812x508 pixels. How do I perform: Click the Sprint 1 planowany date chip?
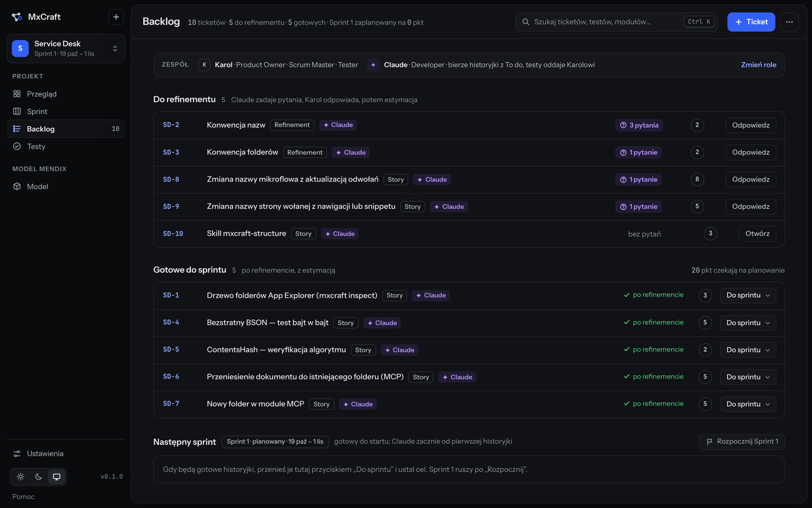[275, 441]
